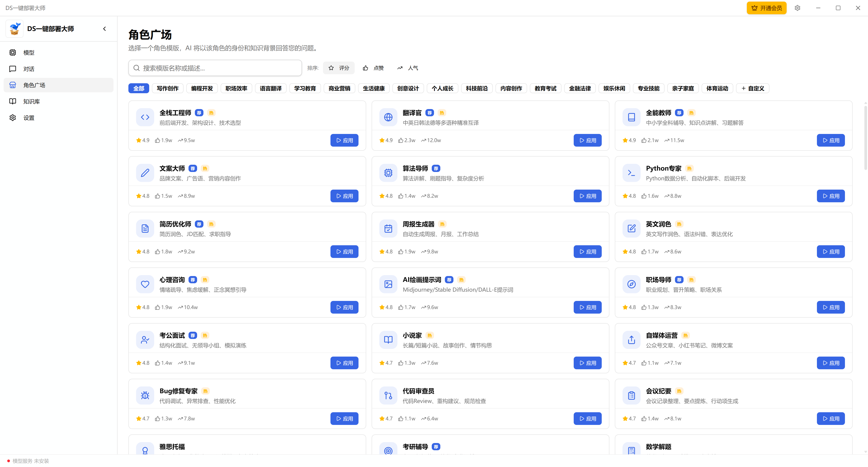This screenshot has height=467, width=868.
Task: Click the Bug修复专家 bug icon
Action: click(x=145, y=396)
